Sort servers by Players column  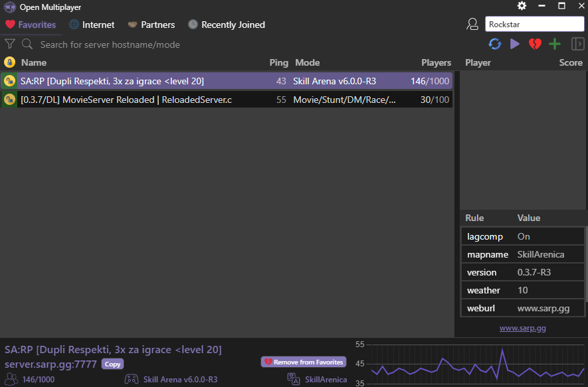coord(436,62)
